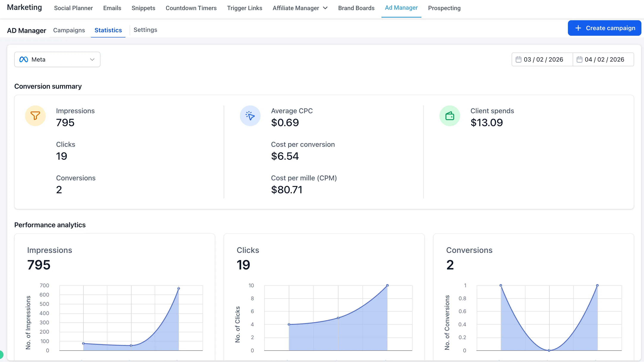This screenshot has height=362, width=644.
Task: Click the 04 / 02 / 2026 end date field
Action: [x=604, y=59]
